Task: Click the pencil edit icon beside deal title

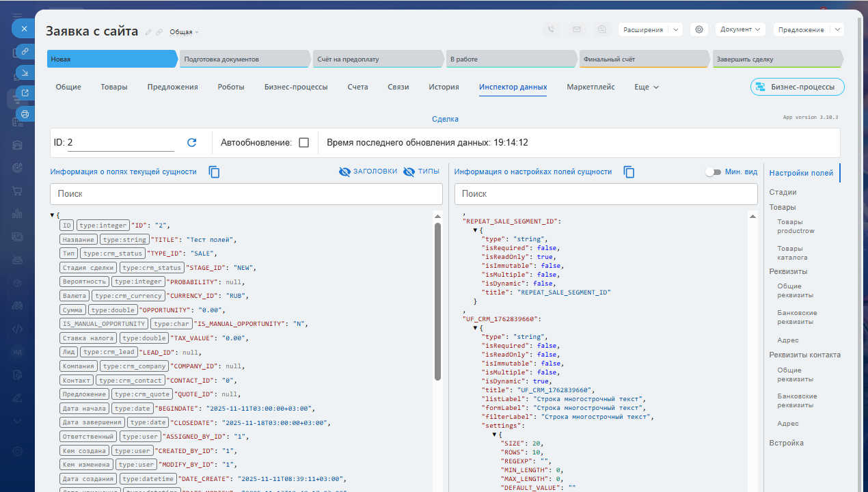Action: (x=149, y=32)
